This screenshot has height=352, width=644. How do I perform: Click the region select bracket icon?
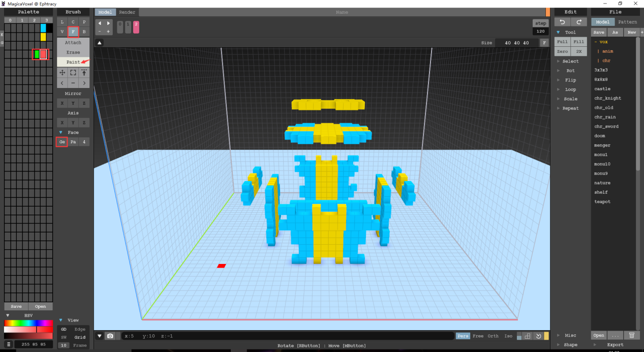click(x=73, y=73)
